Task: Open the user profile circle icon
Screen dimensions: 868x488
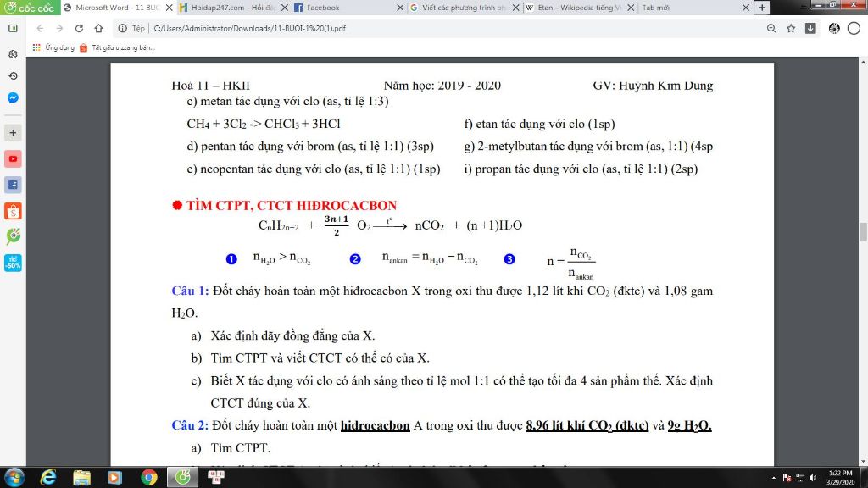Action: [x=854, y=28]
